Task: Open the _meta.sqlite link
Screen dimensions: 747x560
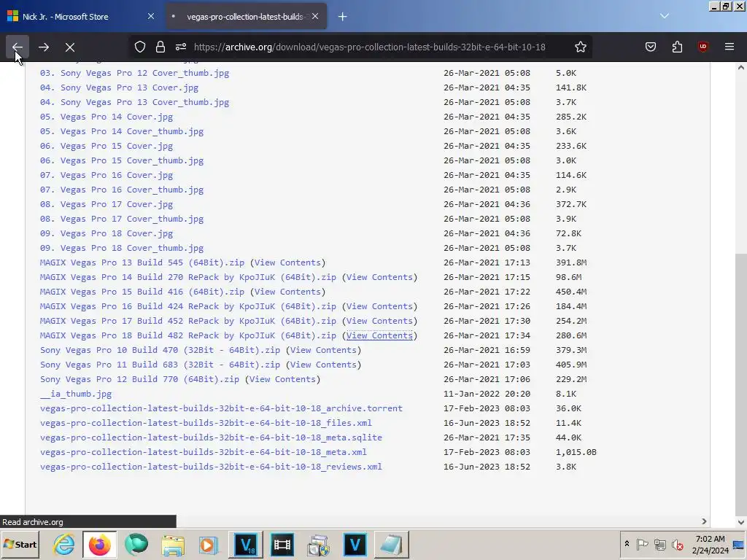Action: [x=211, y=437]
